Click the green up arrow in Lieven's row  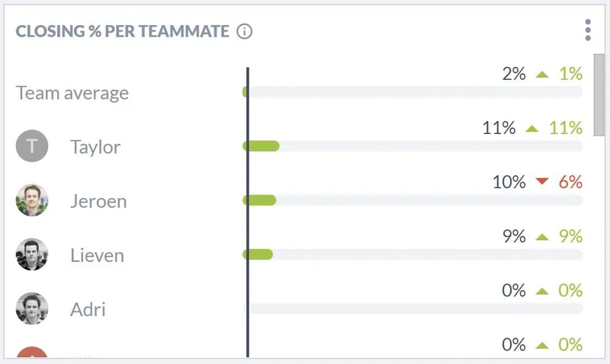pos(542,237)
